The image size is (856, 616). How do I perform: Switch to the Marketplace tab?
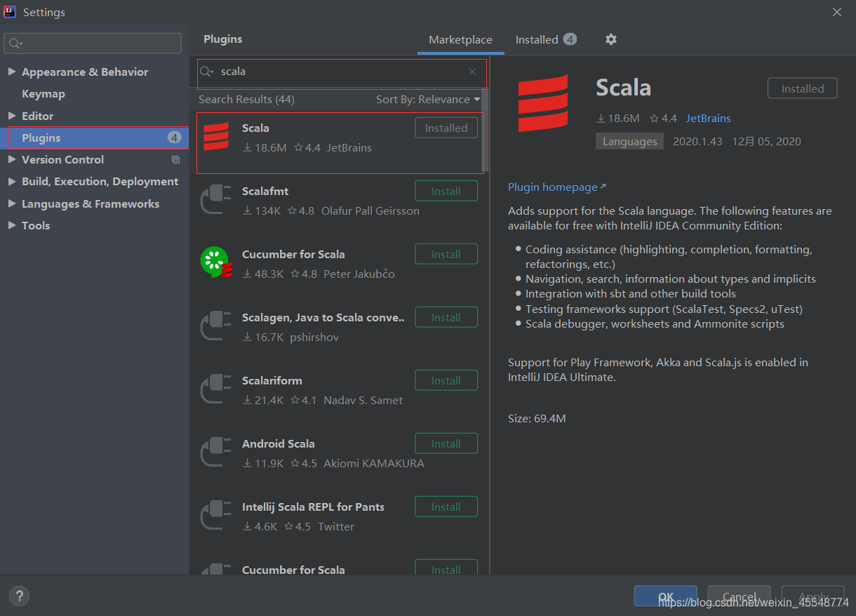tap(460, 40)
